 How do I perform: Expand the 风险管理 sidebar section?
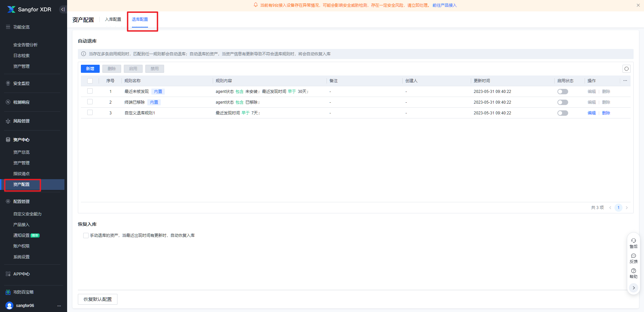pyautogui.click(x=21, y=121)
